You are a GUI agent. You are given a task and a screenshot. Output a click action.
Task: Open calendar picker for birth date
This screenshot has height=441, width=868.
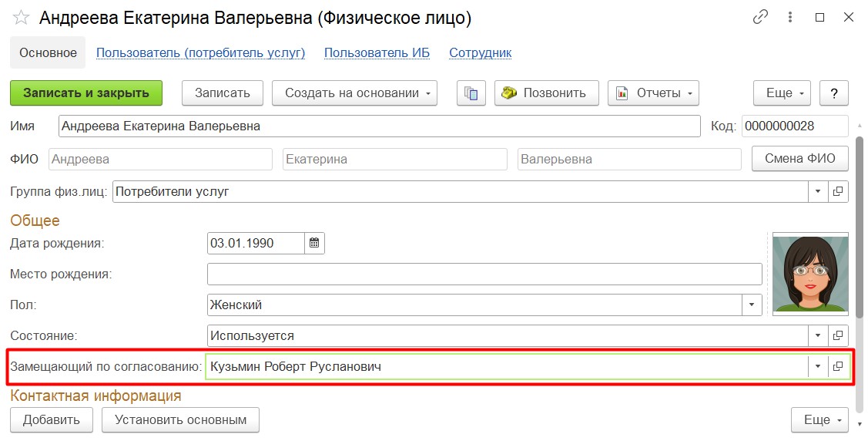click(x=314, y=243)
